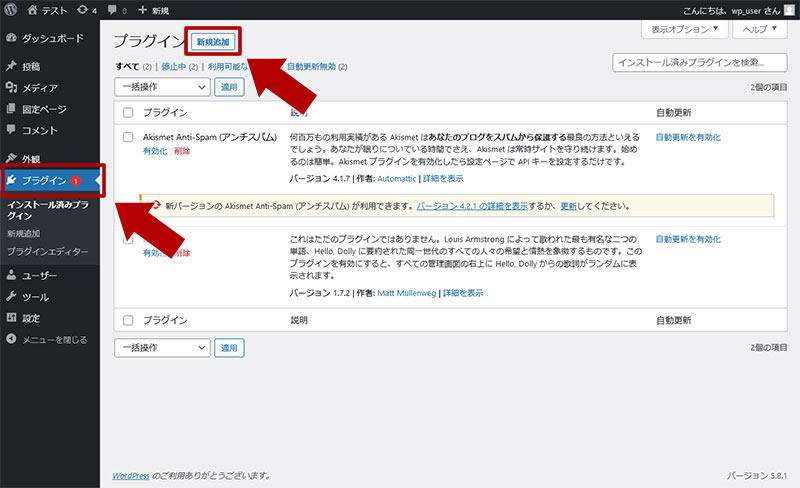Click the 新規 plus icon in admin bar
The width and height of the screenshot is (800, 488).
coord(153,10)
